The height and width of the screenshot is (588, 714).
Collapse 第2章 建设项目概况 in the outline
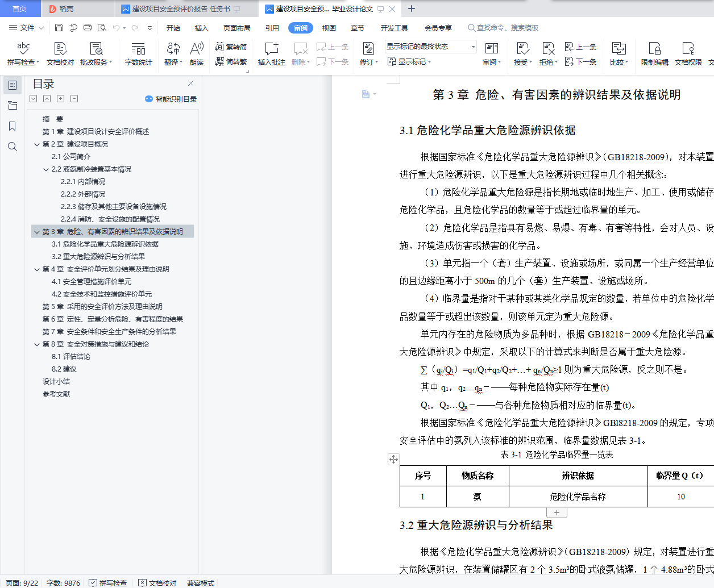(37, 144)
